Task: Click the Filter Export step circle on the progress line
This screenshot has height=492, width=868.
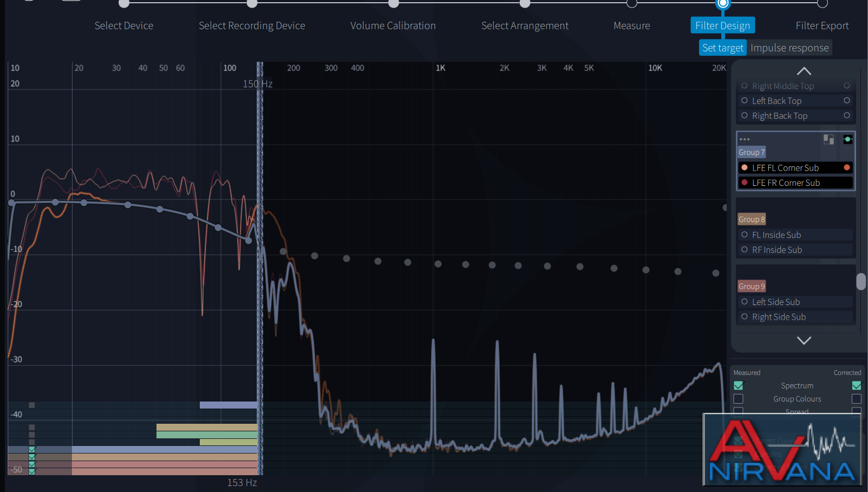Action: click(x=823, y=3)
